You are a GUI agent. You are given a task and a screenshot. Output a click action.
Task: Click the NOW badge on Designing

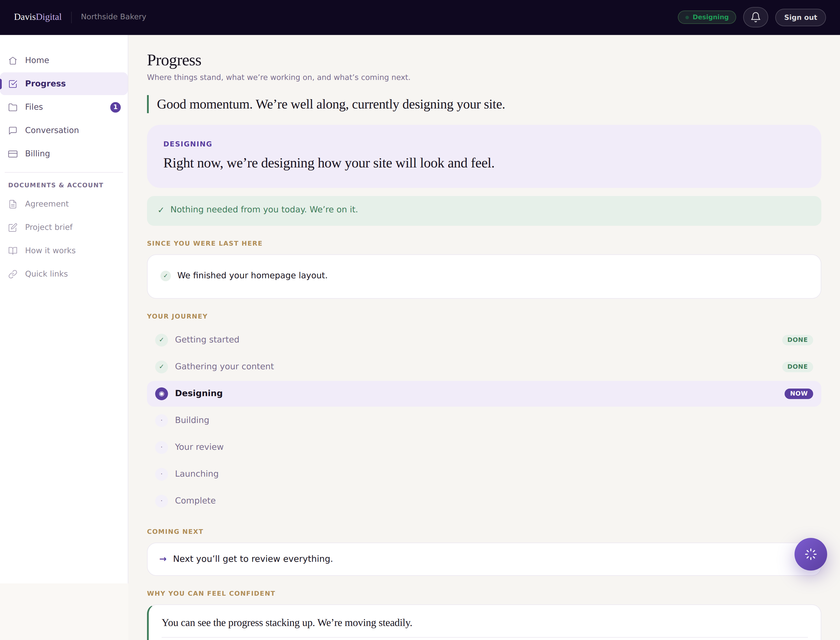799,394
